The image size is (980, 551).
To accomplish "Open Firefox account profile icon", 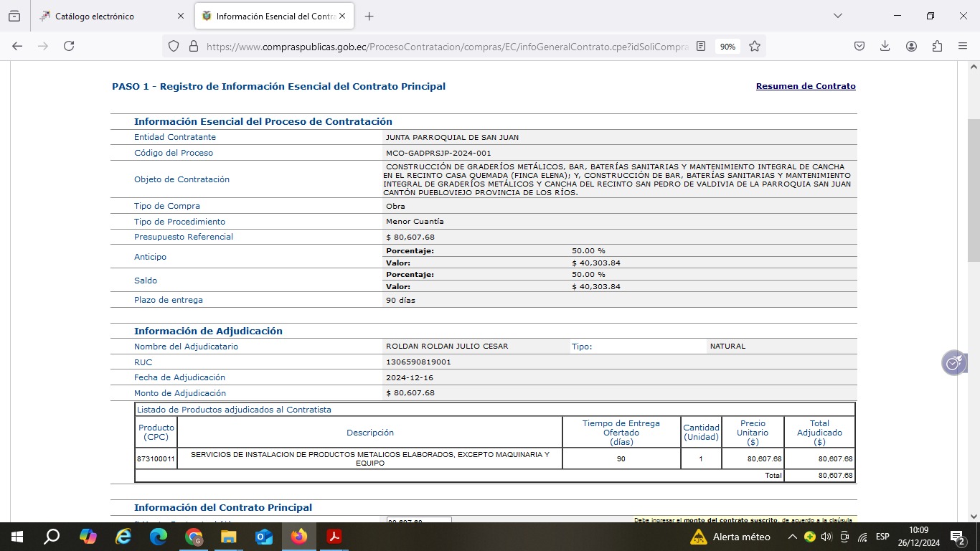I will click(911, 46).
